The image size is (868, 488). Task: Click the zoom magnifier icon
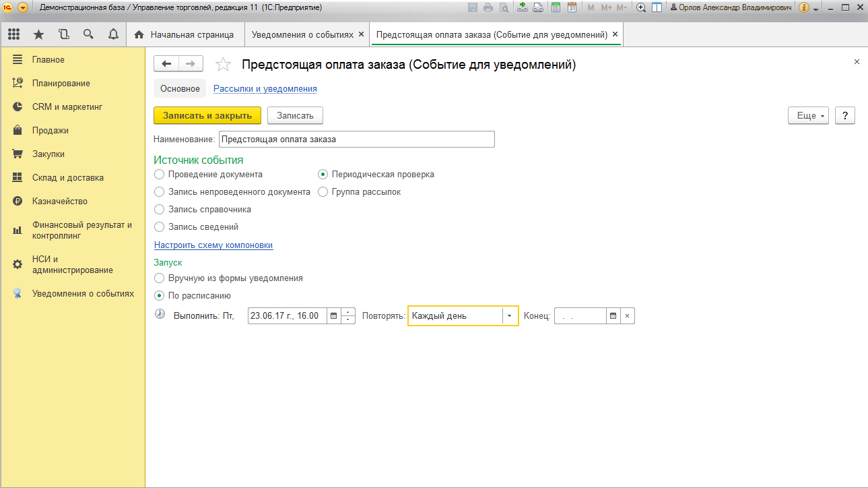point(640,7)
